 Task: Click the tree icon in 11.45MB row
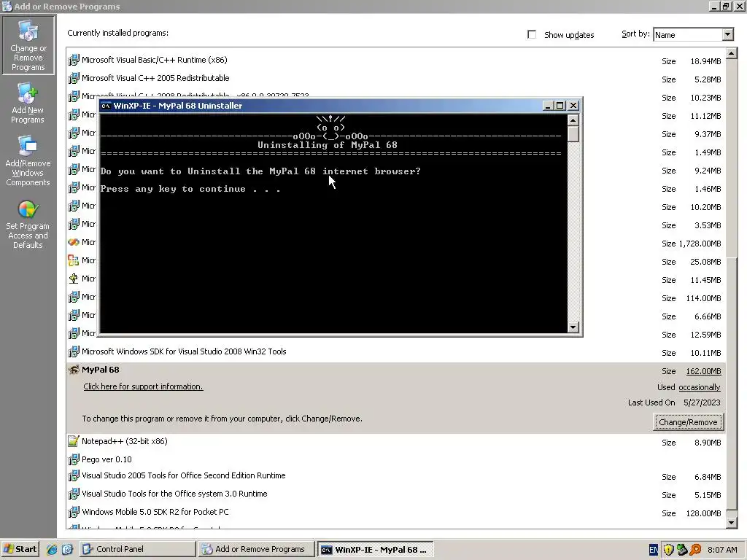pos(74,279)
